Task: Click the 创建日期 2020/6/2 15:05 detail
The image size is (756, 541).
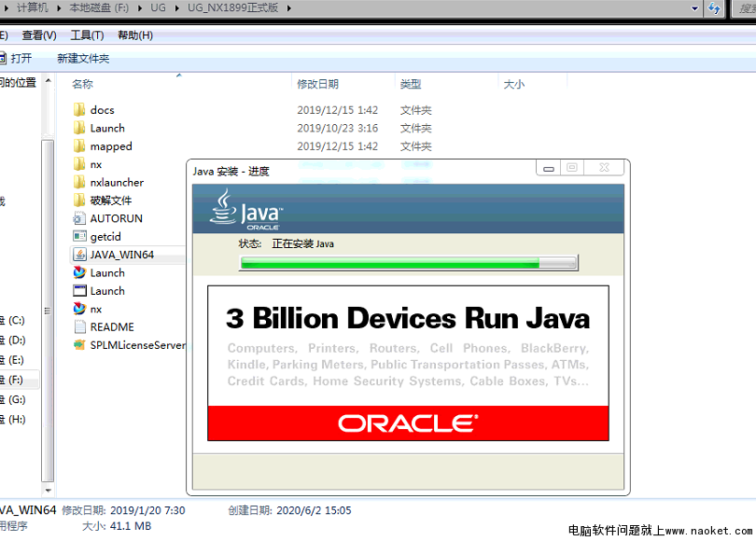Action: click(x=289, y=510)
